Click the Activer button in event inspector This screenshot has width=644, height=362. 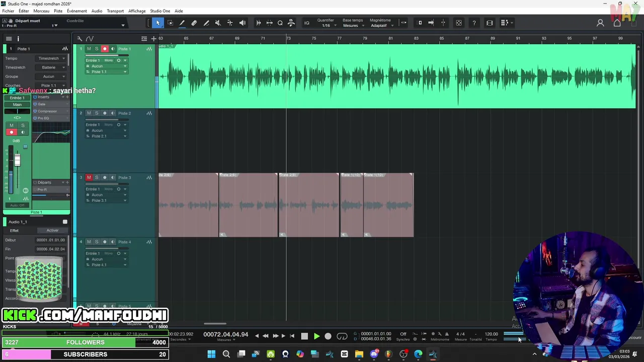tap(52, 231)
